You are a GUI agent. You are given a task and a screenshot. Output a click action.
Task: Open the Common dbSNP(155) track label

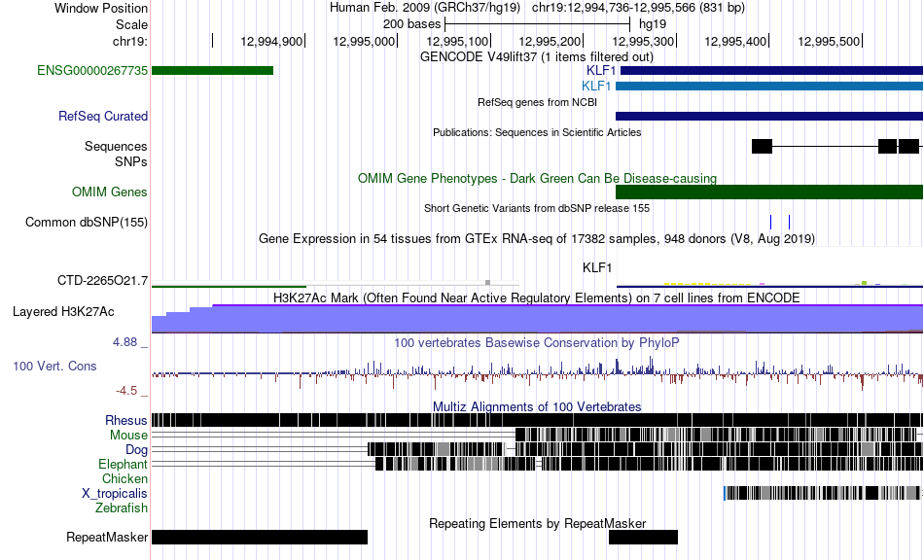pyautogui.click(x=87, y=222)
